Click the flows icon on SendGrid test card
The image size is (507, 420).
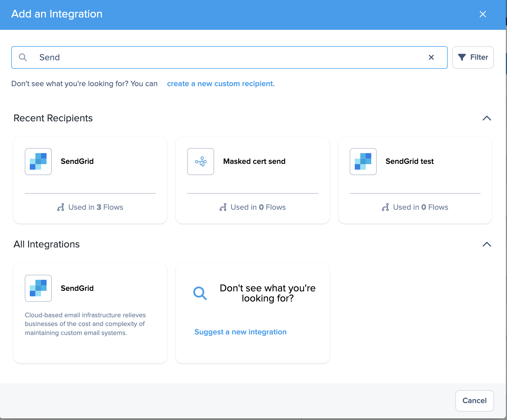coord(385,207)
